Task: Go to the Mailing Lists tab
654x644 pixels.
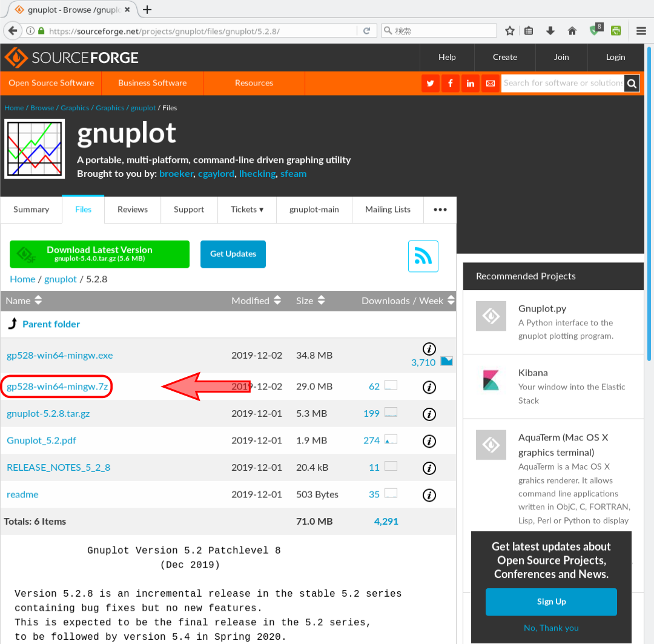Action: [x=388, y=210]
